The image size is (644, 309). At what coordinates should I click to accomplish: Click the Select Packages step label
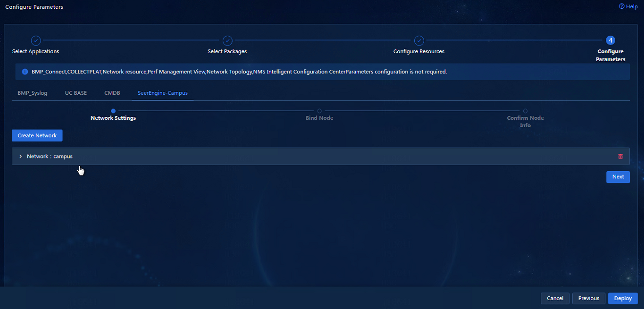(x=227, y=51)
